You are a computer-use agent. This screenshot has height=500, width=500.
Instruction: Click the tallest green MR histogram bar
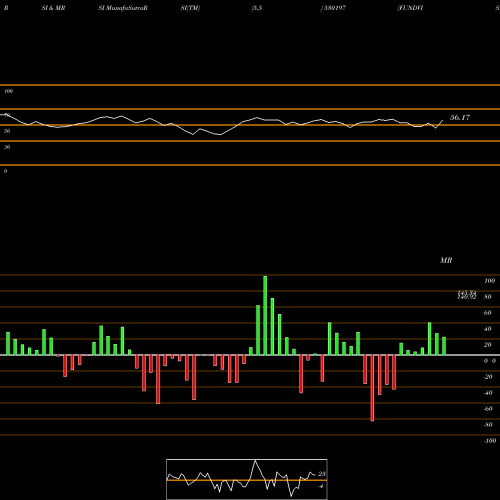(265, 315)
